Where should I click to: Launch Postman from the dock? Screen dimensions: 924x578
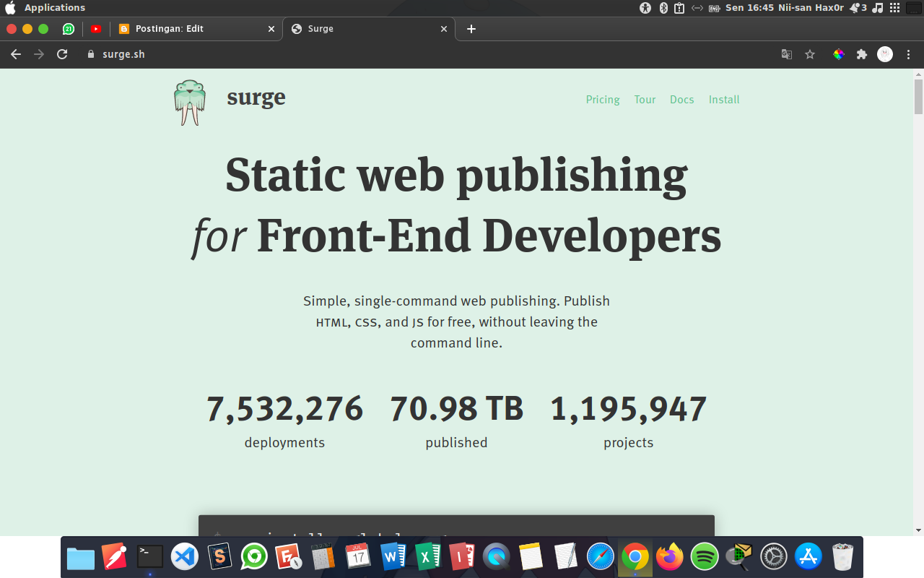(x=115, y=557)
